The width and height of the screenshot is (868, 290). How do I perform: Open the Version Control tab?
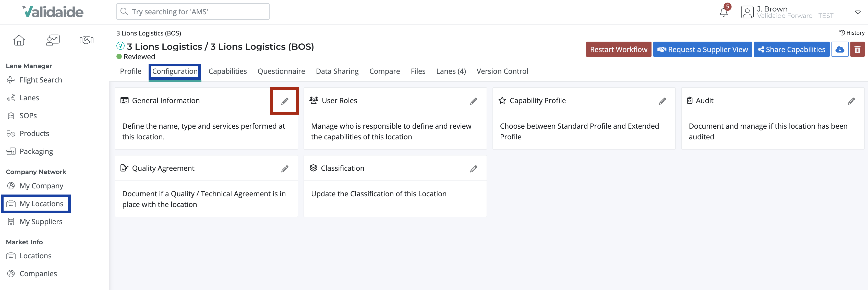[502, 71]
